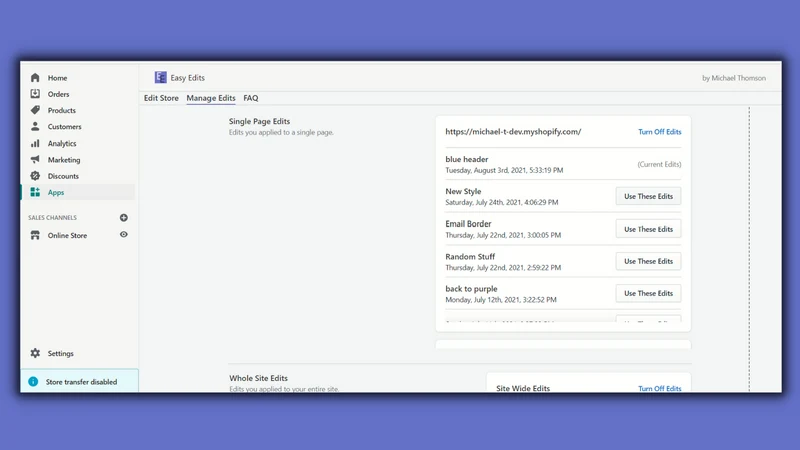Click the Single Page Edits heading
This screenshot has height=450, width=800.
point(259,121)
